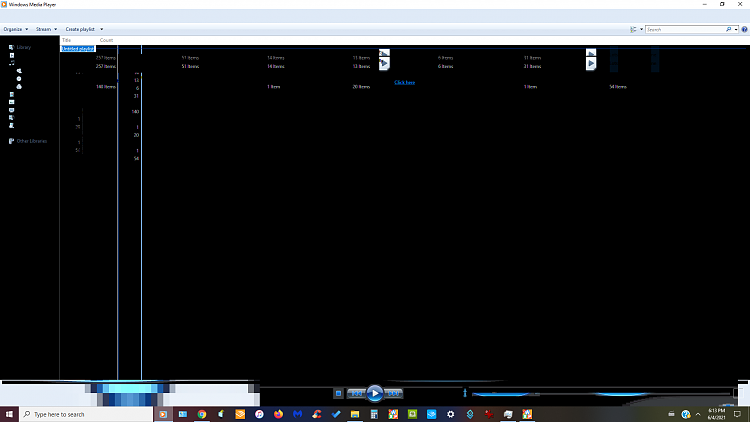The height and width of the screenshot is (422, 750).
Task: Expand the view options dropdown arrow
Action: point(641,29)
